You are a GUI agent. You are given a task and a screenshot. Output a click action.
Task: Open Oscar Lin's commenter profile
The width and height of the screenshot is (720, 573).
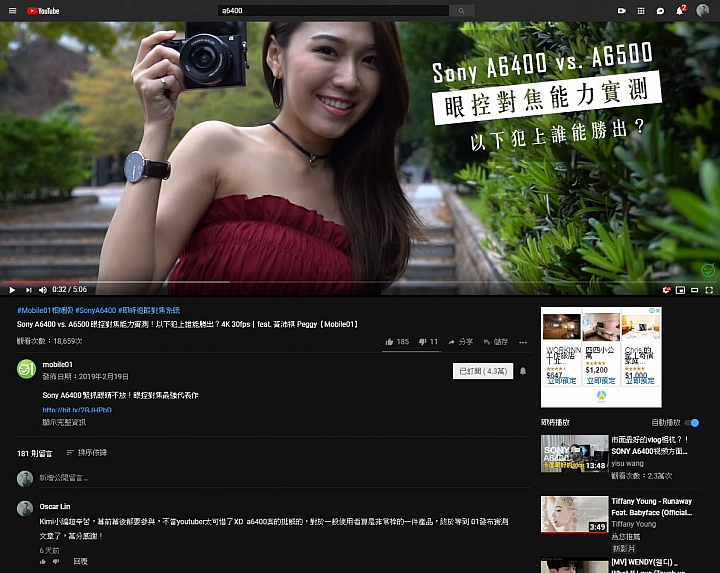pos(55,506)
